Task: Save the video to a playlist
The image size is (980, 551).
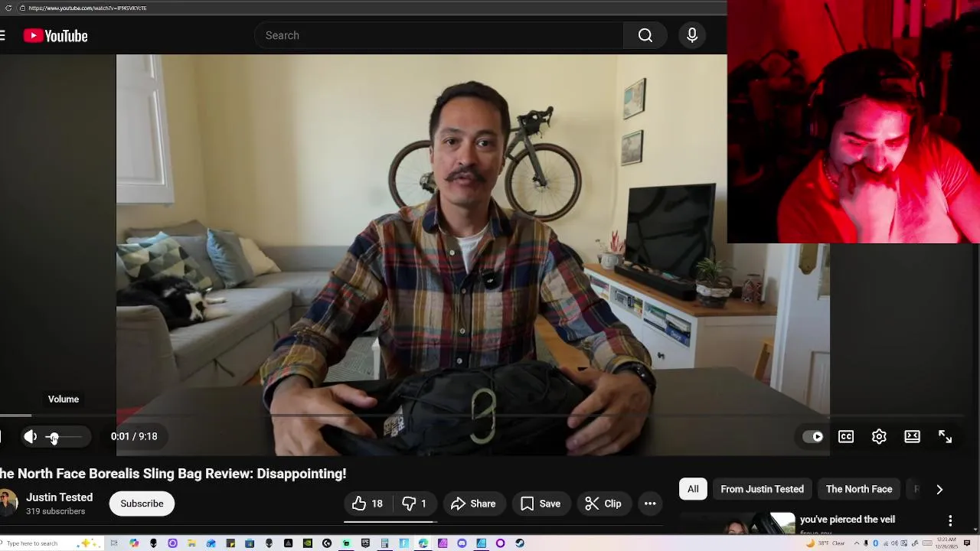Action: [541, 504]
